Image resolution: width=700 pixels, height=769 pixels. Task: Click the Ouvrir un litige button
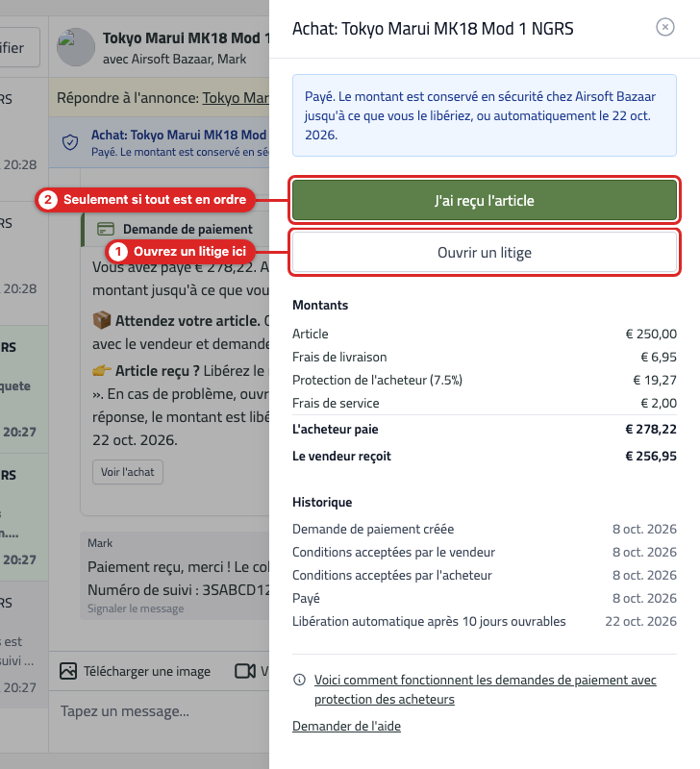click(485, 253)
